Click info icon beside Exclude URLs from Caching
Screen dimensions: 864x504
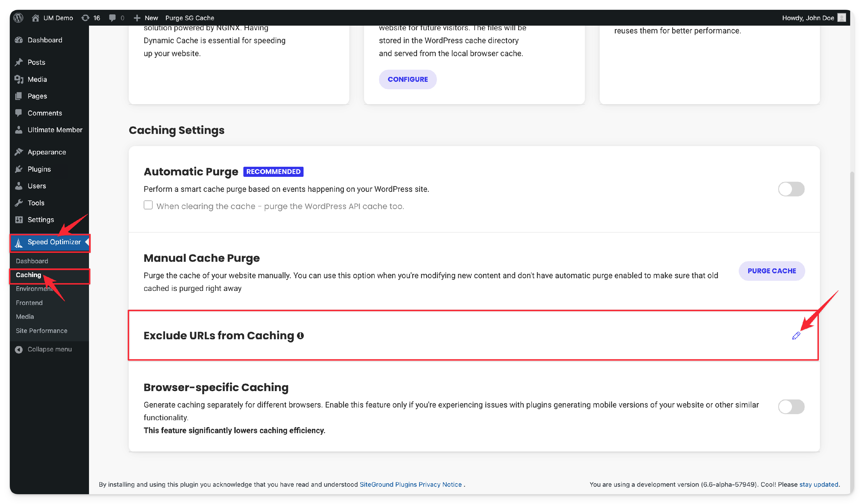tap(300, 336)
